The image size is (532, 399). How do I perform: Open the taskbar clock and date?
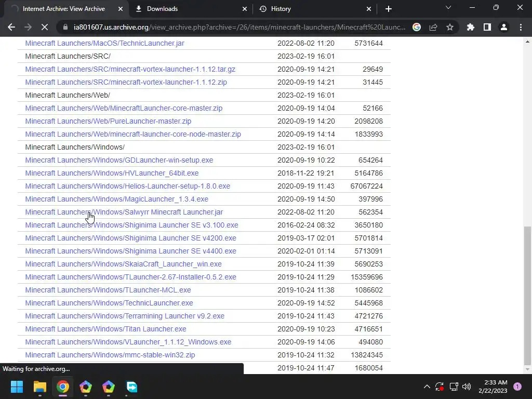pos(493,387)
